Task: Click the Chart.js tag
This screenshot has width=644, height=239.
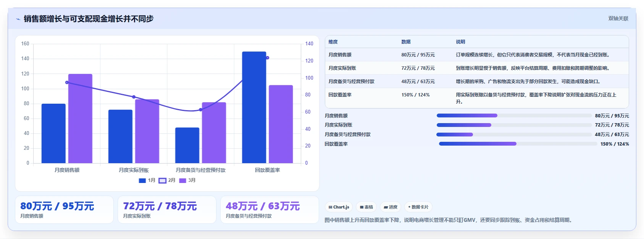Action: click(339, 207)
